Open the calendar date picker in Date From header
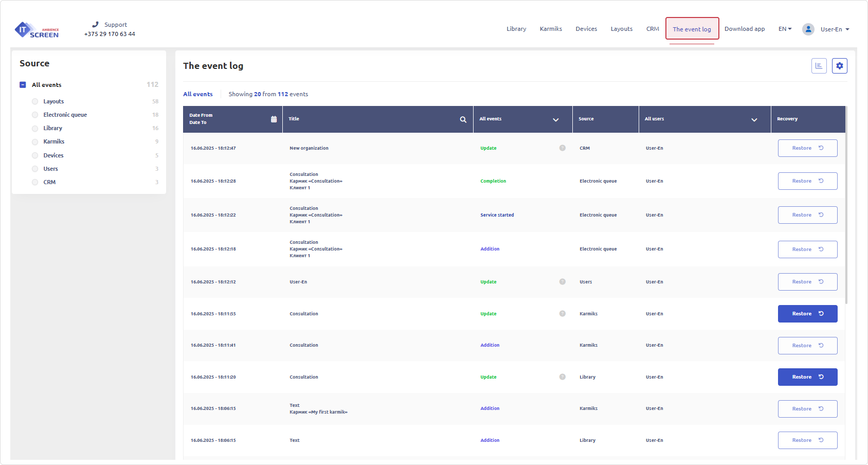 [x=274, y=119]
